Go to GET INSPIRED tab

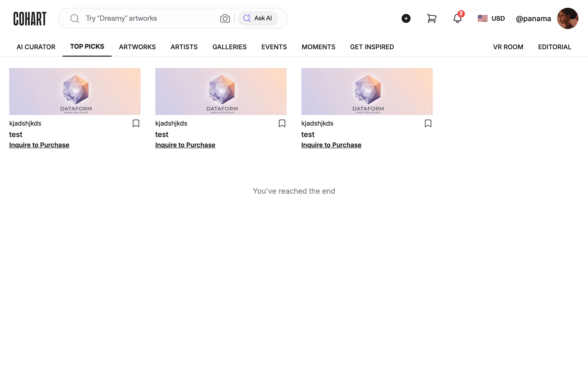point(372,47)
